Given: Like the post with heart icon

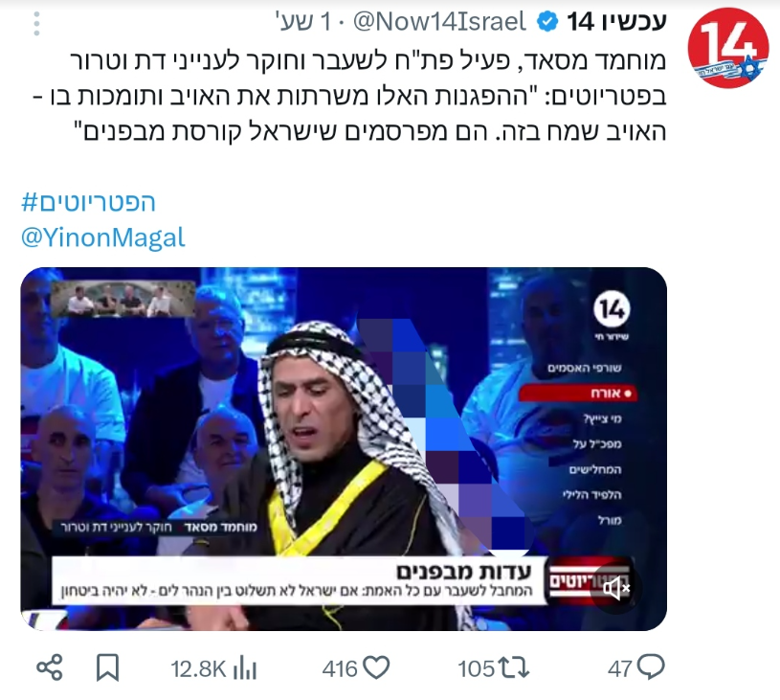Looking at the screenshot, I should point(375,668).
